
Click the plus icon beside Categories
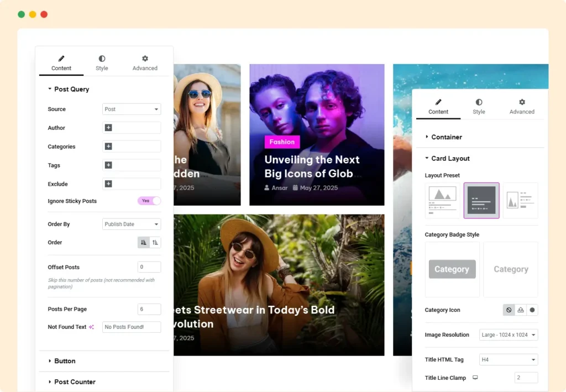108,147
